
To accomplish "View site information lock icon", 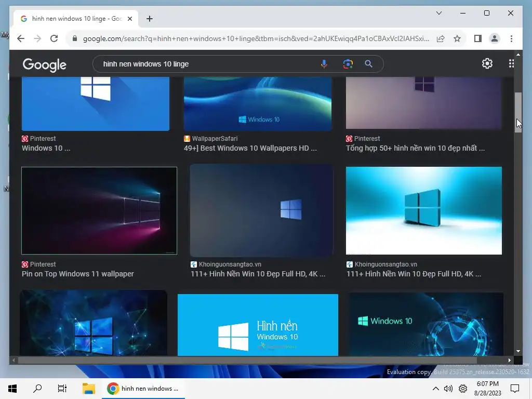I will 75,38.
